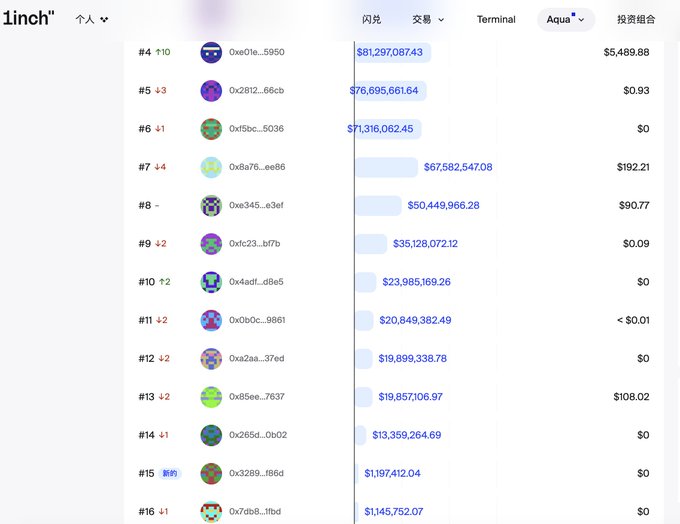This screenshot has height=524, width=680.
Task: Click avatar of 0x265d...0b02
Action: (x=211, y=435)
